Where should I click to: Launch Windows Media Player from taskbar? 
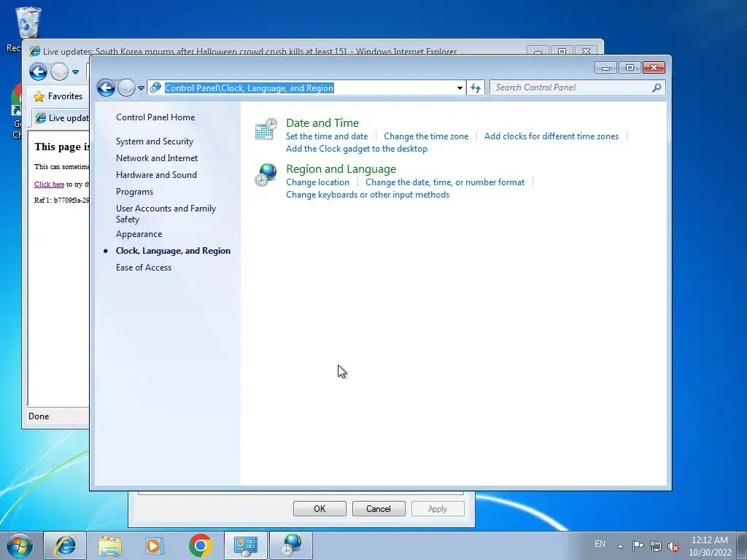[x=155, y=545]
